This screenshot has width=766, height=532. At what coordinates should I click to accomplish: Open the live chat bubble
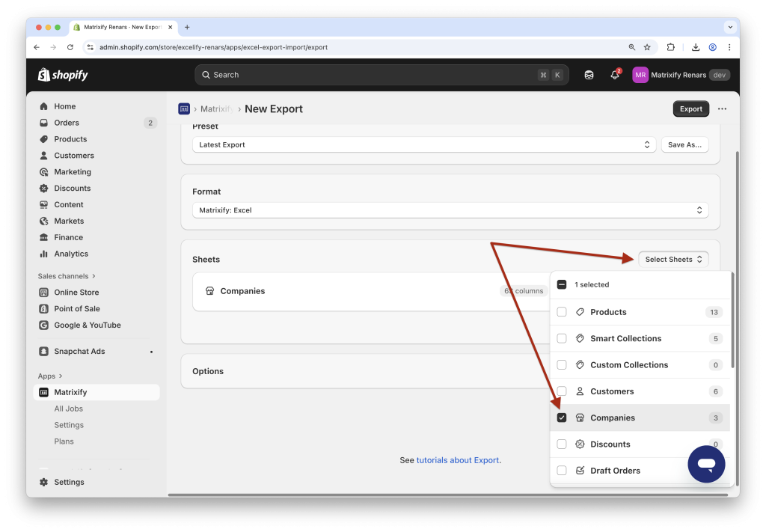[705, 464]
